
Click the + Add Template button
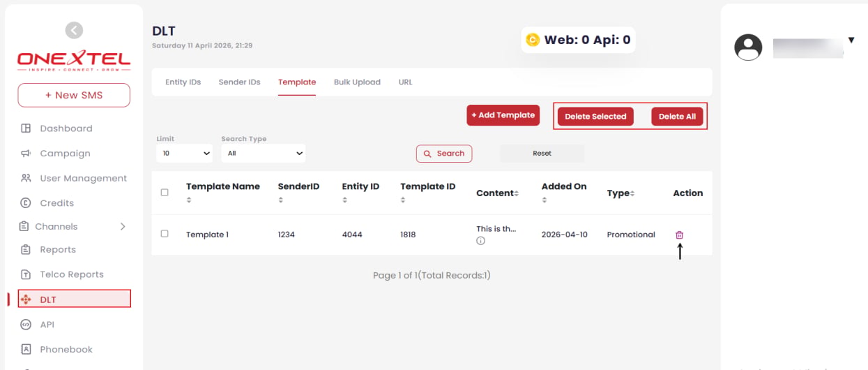tap(503, 115)
